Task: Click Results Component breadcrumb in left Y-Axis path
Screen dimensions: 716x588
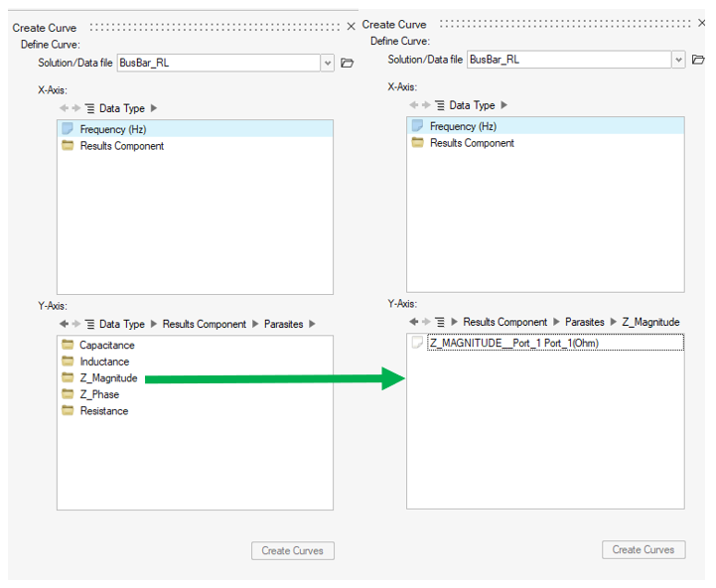Action: point(204,324)
